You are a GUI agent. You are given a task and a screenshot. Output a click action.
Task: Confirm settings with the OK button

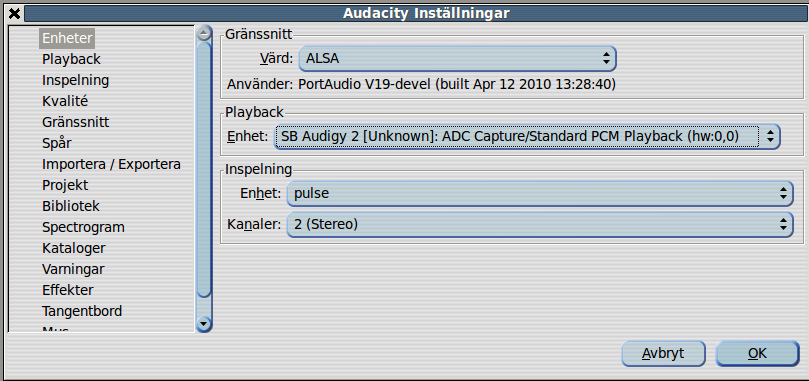coord(757,354)
